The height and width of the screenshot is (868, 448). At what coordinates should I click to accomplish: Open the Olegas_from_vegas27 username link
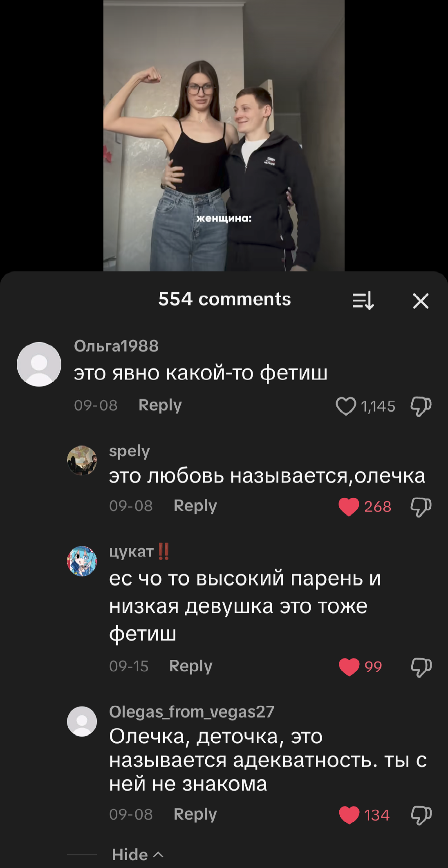pos(191,712)
